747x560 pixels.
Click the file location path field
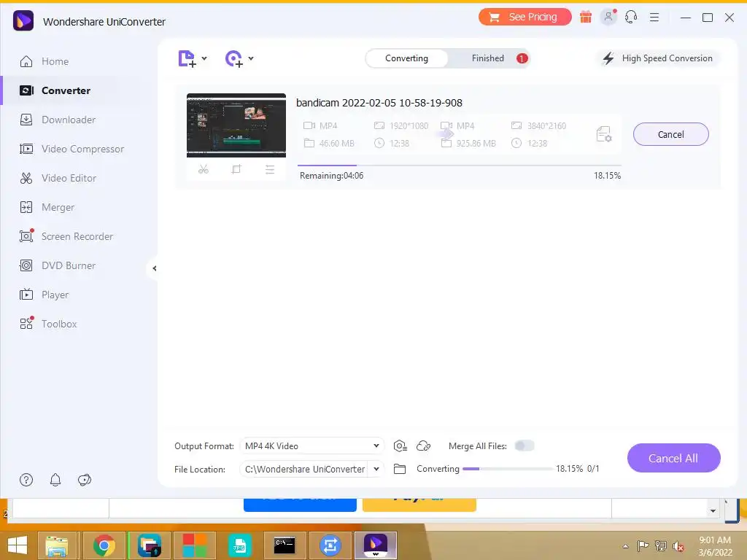click(x=304, y=469)
